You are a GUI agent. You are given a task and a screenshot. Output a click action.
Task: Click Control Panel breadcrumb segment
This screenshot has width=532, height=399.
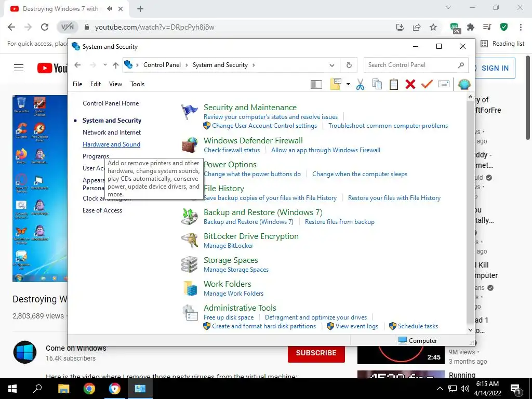point(162,65)
